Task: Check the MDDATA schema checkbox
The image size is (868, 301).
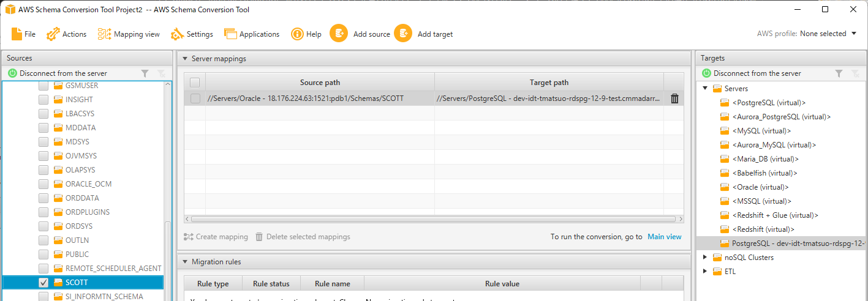Action: point(43,128)
